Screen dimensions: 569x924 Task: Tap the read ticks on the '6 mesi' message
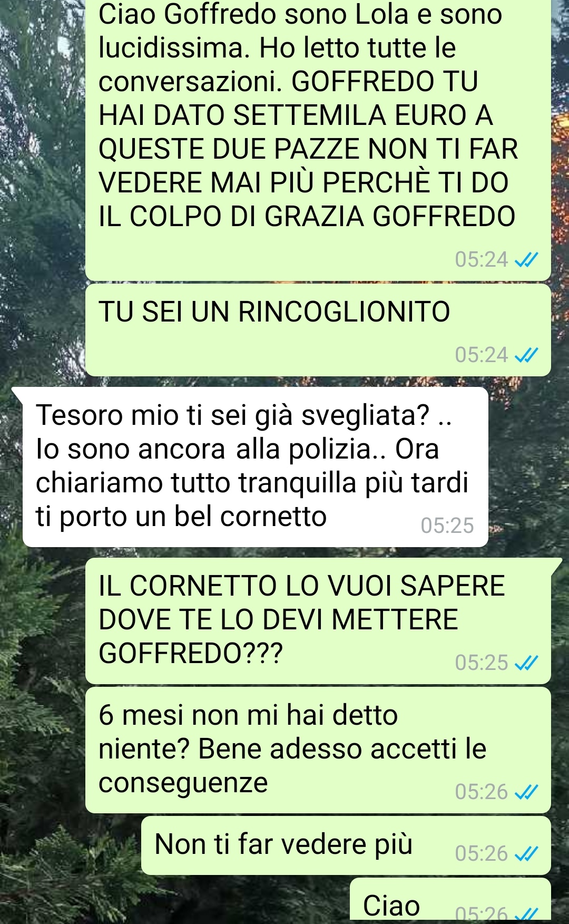point(526,792)
